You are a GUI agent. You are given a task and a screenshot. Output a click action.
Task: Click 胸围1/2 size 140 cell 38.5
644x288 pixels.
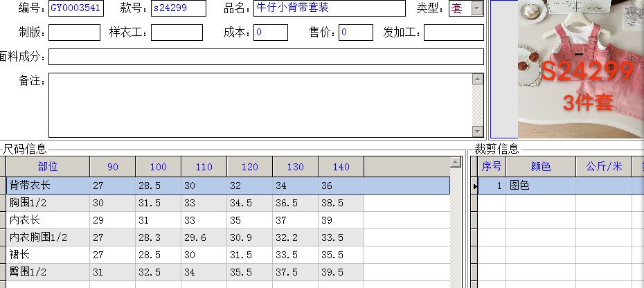[341, 203]
